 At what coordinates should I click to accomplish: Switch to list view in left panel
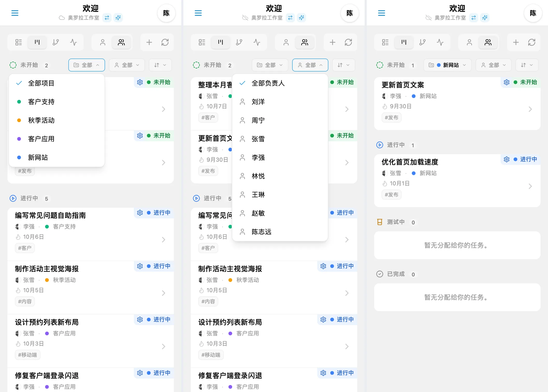[19, 42]
